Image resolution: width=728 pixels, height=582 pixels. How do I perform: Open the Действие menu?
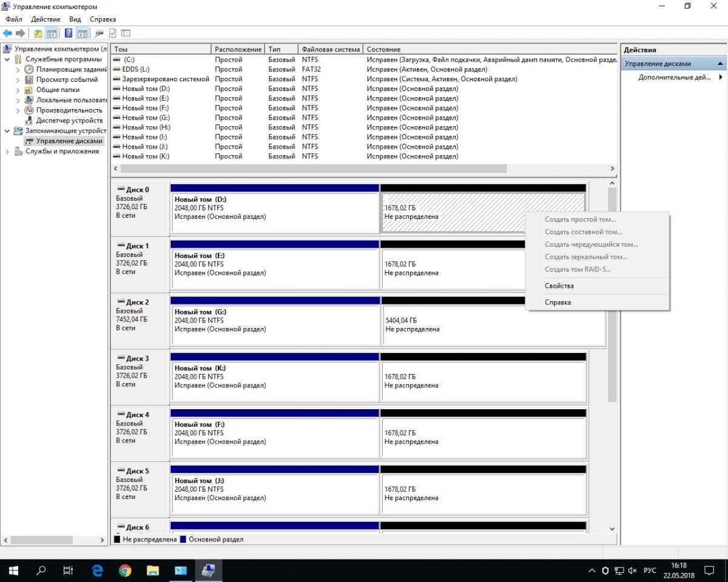(45, 19)
